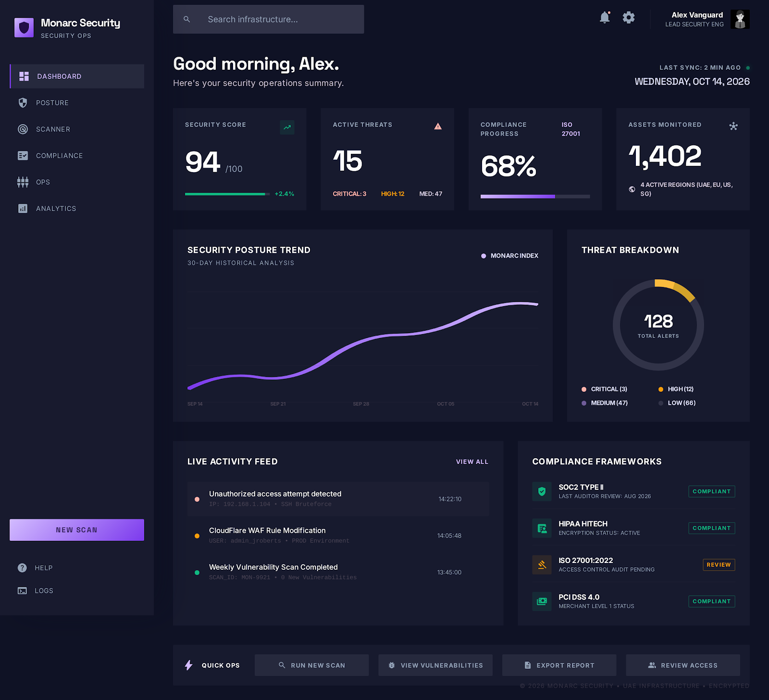Viewport: 769px width, 700px height.
Task: Toggle Low (66) in threat breakdown legend
Action: point(677,403)
